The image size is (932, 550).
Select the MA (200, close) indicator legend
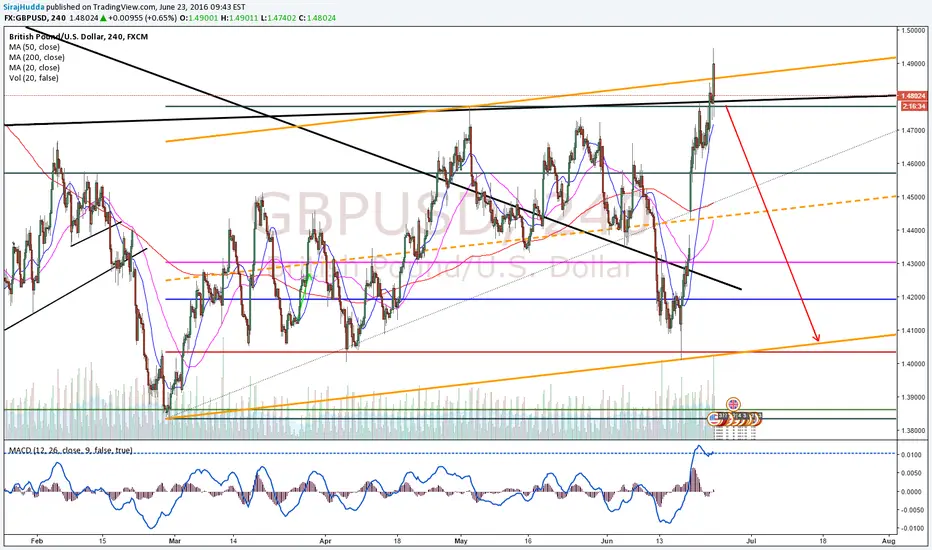point(36,57)
